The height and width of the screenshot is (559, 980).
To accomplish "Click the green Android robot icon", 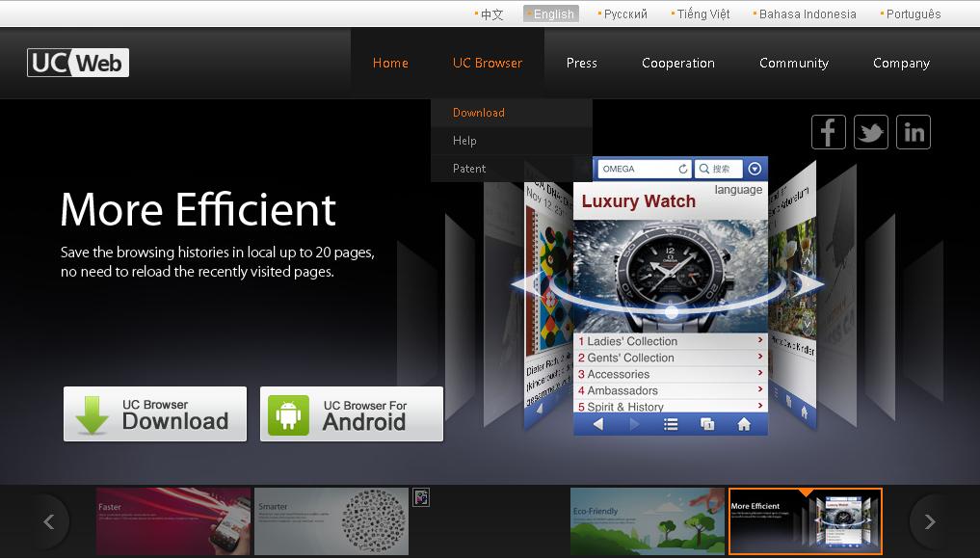I will click(288, 414).
